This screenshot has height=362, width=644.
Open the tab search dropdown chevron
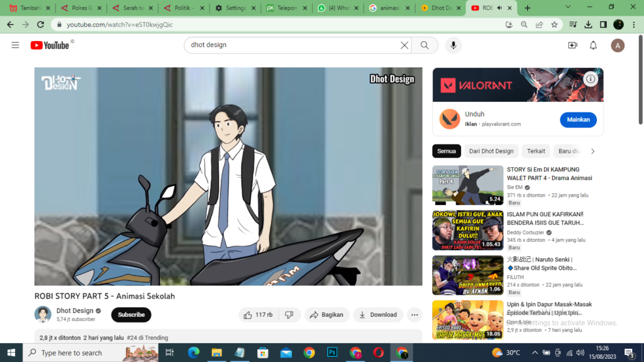(x=568, y=7)
